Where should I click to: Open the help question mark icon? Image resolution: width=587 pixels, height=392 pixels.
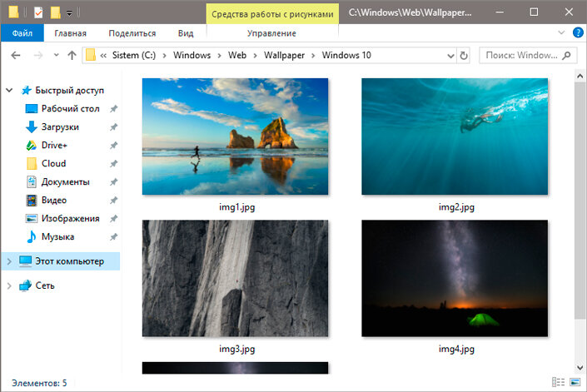pyautogui.click(x=578, y=32)
